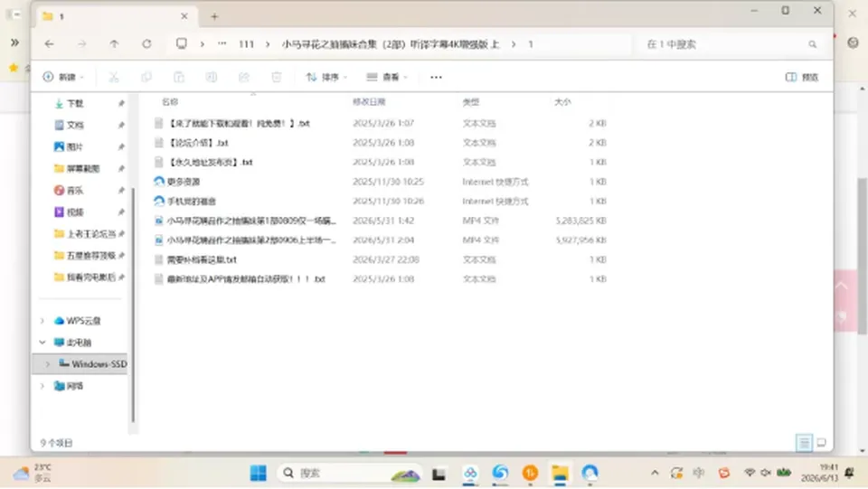Click the Wi-Fi icon in system tray
Image resolution: width=868 pixels, height=489 pixels.
pos(750,473)
